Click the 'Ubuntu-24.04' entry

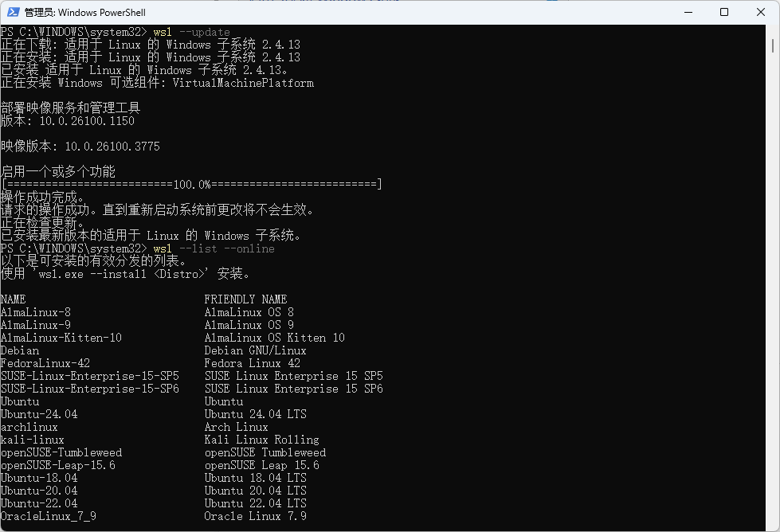(x=39, y=413)
